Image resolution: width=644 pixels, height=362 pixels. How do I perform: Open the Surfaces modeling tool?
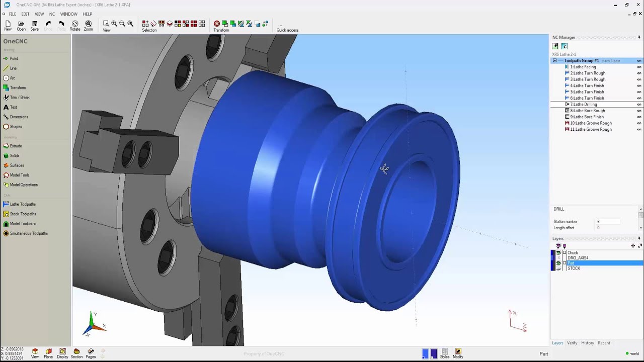click(x=14, y=165)
